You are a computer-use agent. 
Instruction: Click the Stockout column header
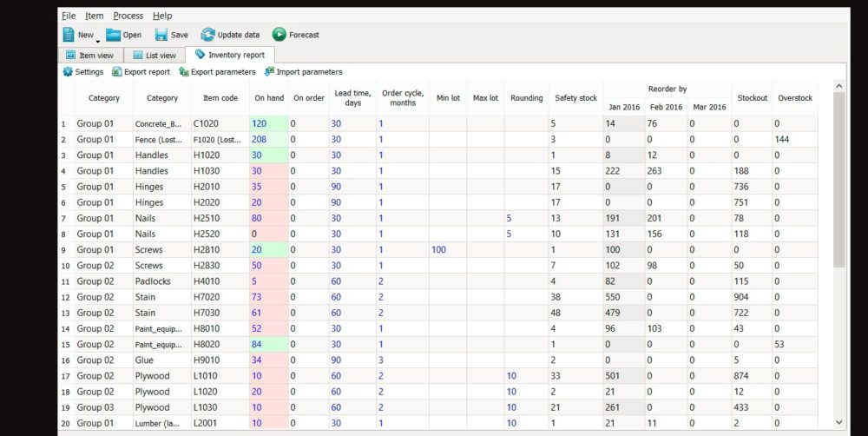[752, 98]
